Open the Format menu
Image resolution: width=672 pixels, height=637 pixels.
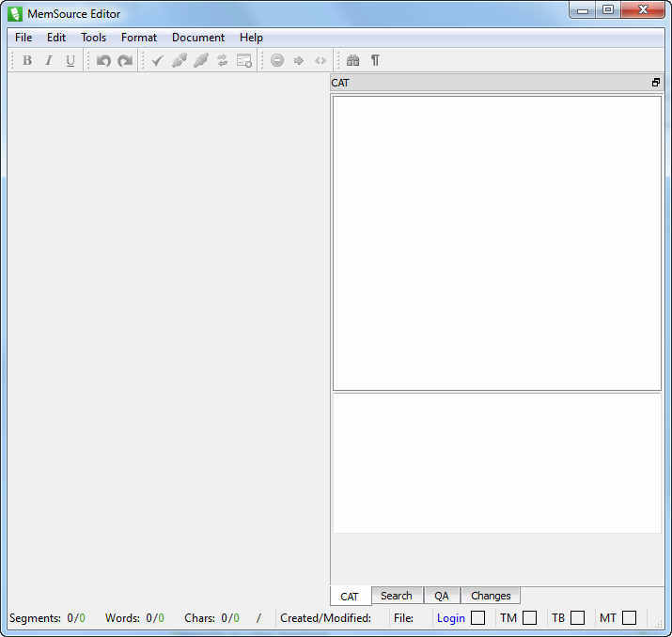(139, 38)
